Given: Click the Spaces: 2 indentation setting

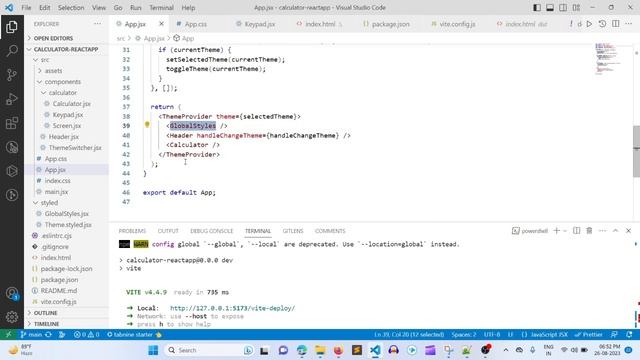Looking at the screenshot, I should tap(464, 335).
